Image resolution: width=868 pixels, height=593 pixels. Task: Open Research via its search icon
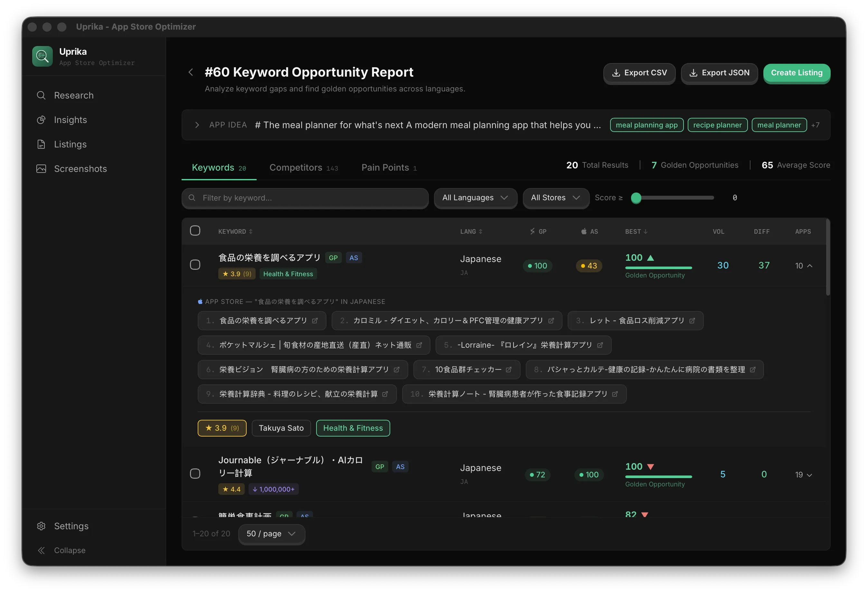[41, 95]
